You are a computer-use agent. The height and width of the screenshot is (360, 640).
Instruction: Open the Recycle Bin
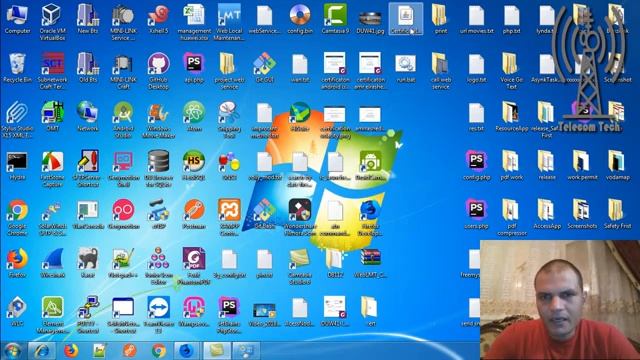click(17, 68)
